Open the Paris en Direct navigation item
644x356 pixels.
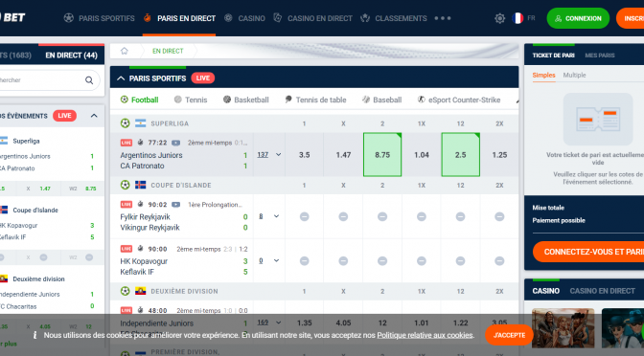(x=179, y=18)
